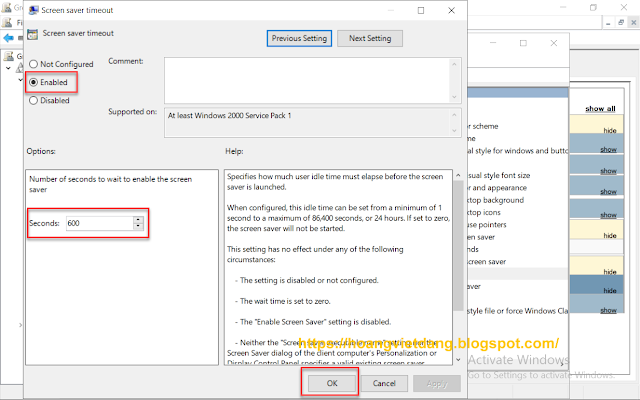Screen dimensions: 640x400
Task: Click the Comment box scroll up arrow
Action: pyautogui.click(x=454, y=64)
